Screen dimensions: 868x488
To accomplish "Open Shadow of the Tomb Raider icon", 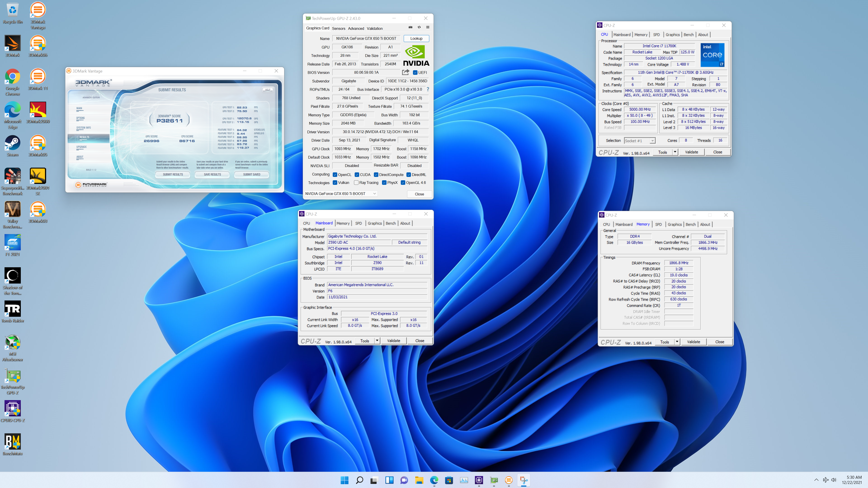I will coord(12,281).
